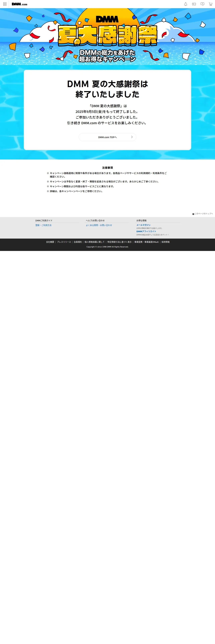This screenshot has height=644, width=215.
Task: Click the DMMご利用ガイド footer heading
Action: 44,221
